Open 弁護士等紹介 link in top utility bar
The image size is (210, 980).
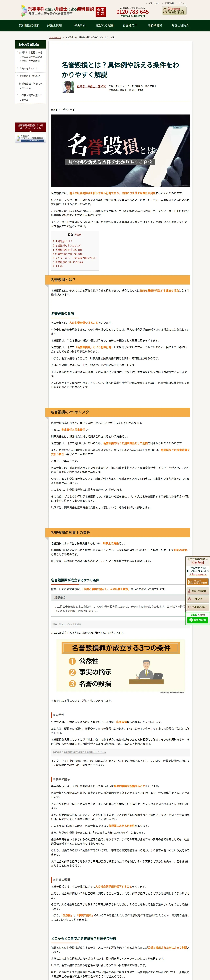tap(154, 3)
